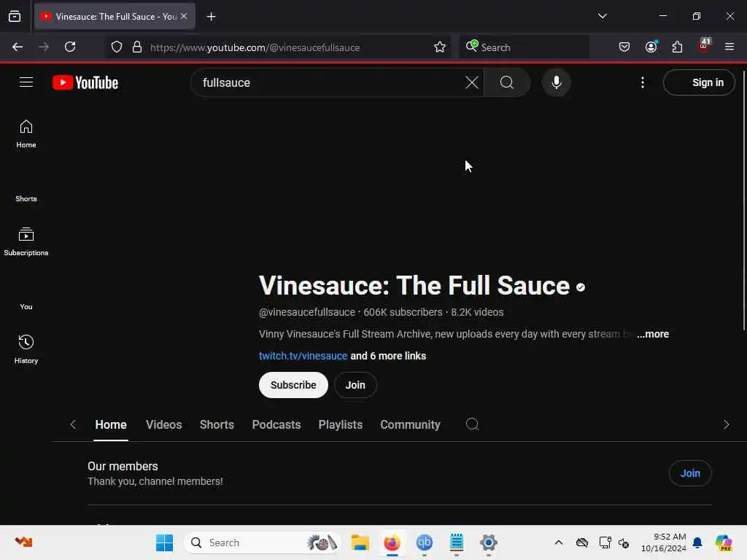
Task: View site security lock information
Action: [x=137, y=47]
